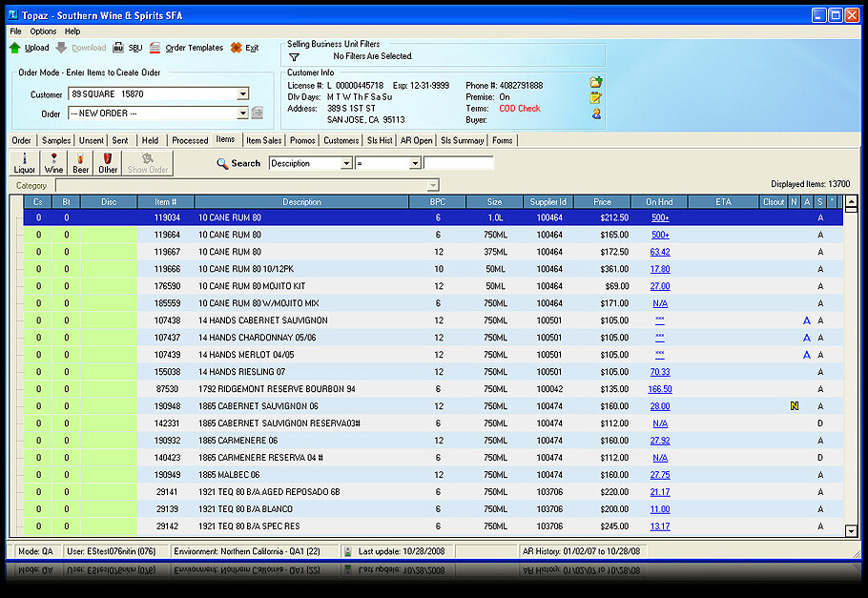This screenshot has height=598, width=868.
Task: Sort by the On Hnd column header
Action: [x=659, y=202]
